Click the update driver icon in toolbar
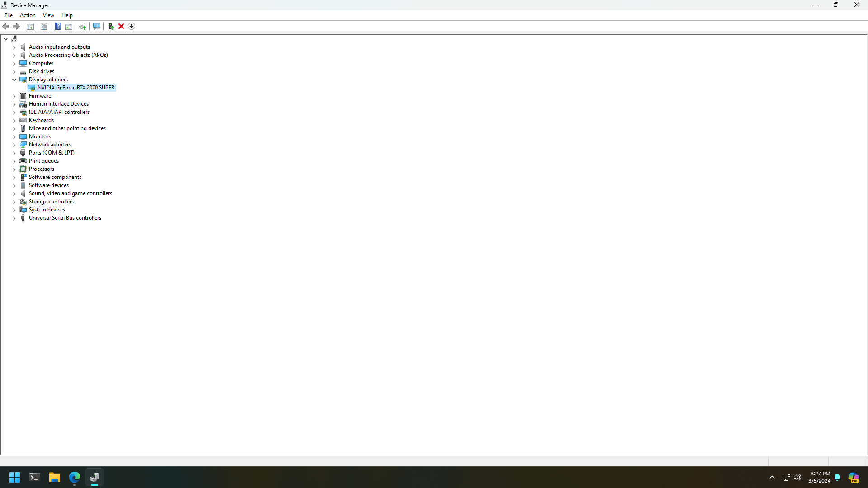Screen dimensions: 868x488 point(111,26)
